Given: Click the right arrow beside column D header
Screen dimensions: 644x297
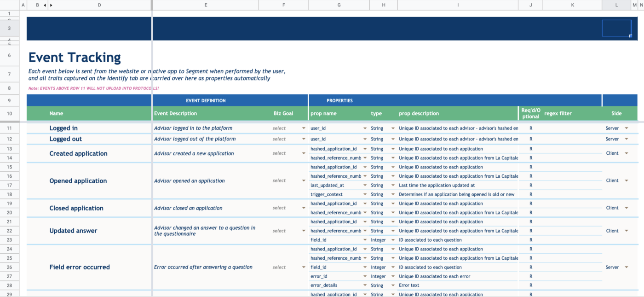Looking at the screenshot, I should point(51,5).
